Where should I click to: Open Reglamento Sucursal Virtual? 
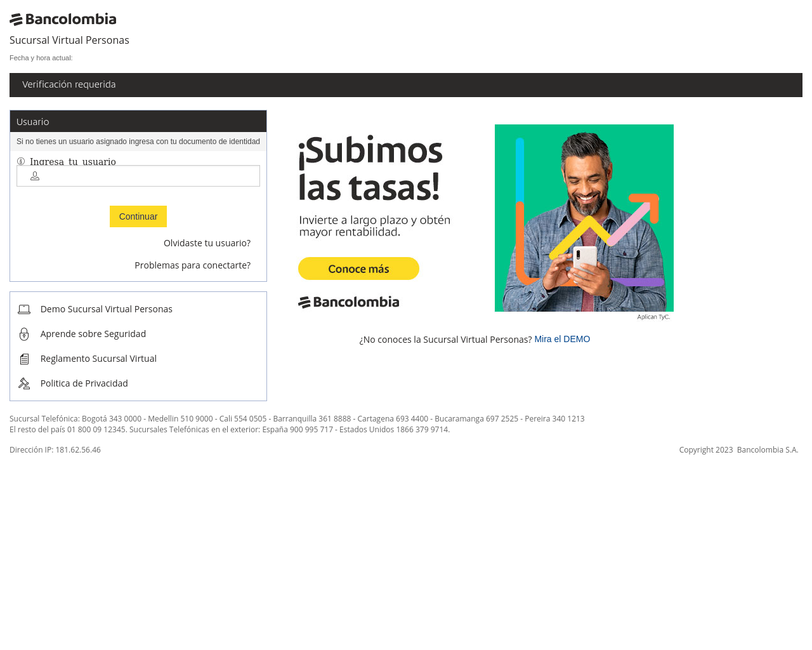pos(98,359)
